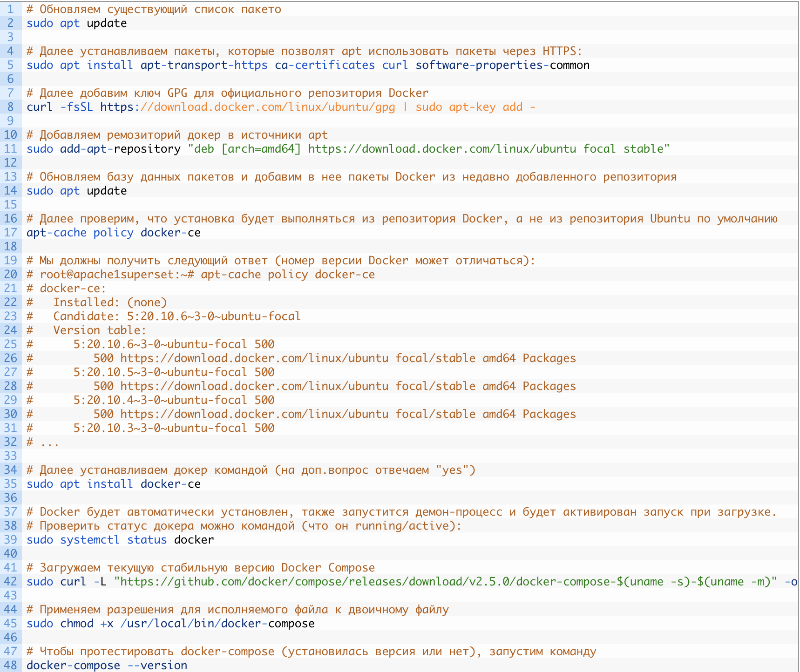Click line number 12 in the gutter
This screenshot has height=672, width=800.
click(x=11, y=163)
